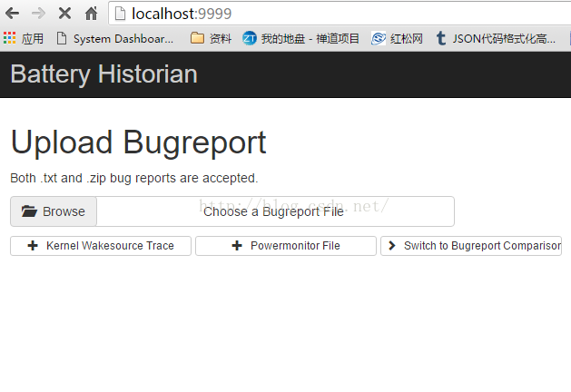Open the 应用 apps grid shortcut
The image size is (571, 392).
tap(24, 38)
